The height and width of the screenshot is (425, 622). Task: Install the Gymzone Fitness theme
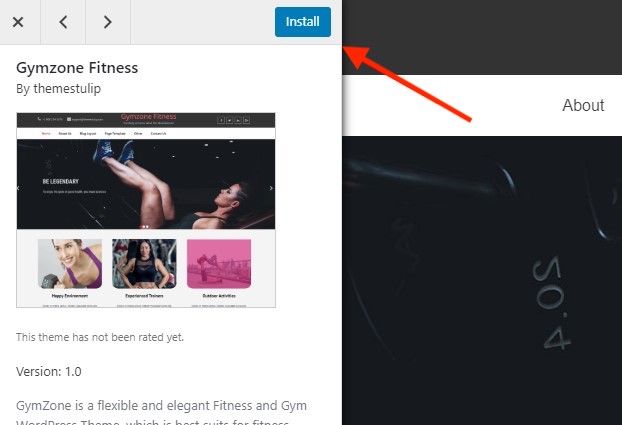coord(303,22)
